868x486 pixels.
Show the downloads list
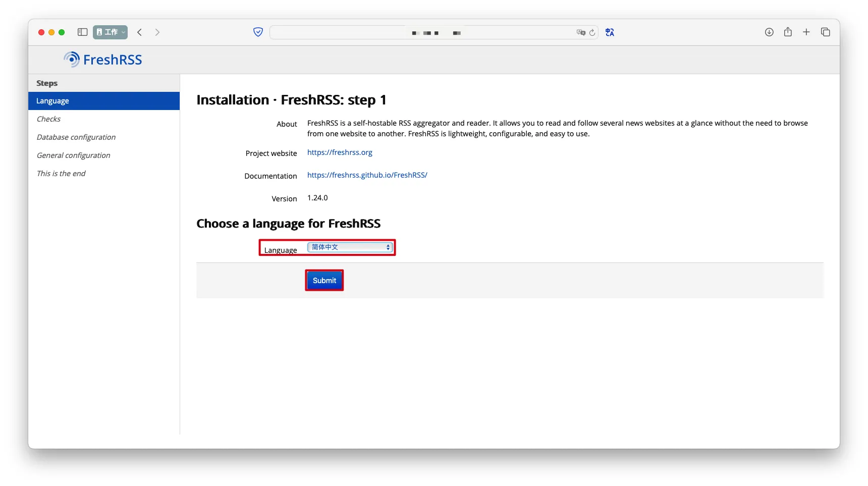coord(769,32)
